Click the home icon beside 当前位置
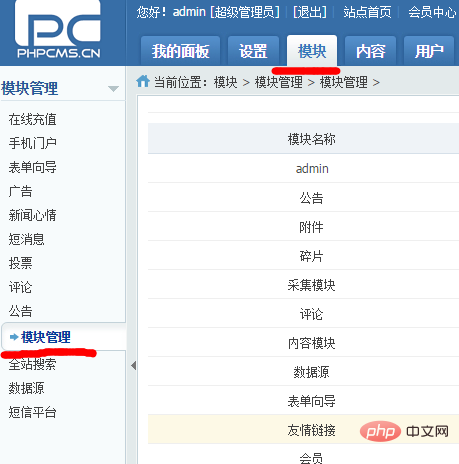Viewport: 459px width, 464px height. click(x=143, y=81)
